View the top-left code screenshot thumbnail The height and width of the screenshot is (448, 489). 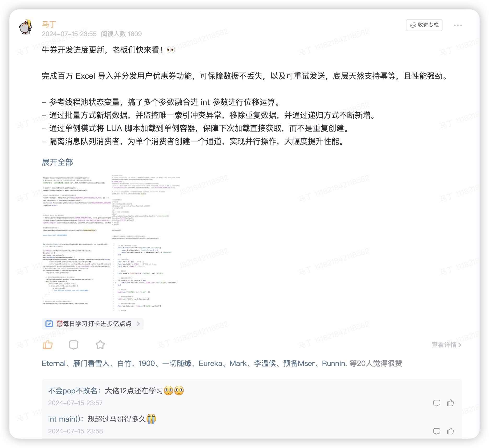click(x=76, y=207)
